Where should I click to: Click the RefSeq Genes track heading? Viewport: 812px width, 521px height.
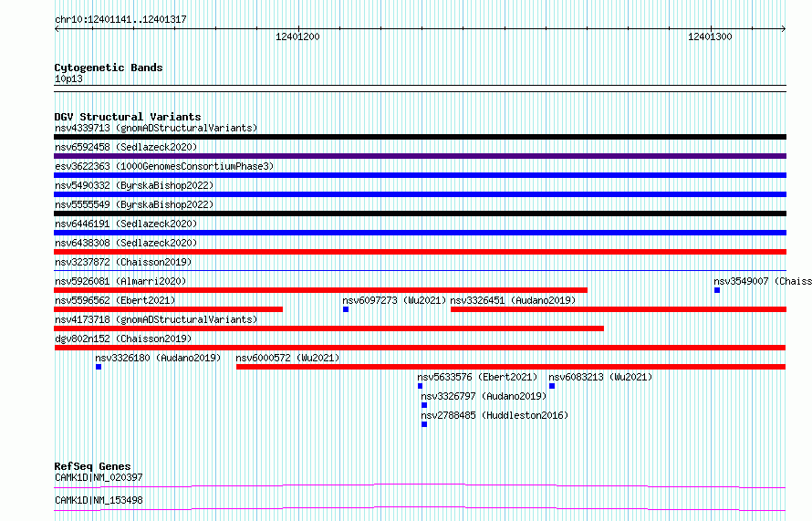pos(92,466)
